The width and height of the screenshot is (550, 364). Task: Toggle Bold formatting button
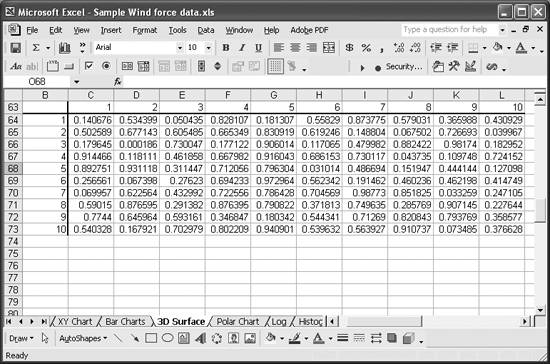click(x=226, y=47)
